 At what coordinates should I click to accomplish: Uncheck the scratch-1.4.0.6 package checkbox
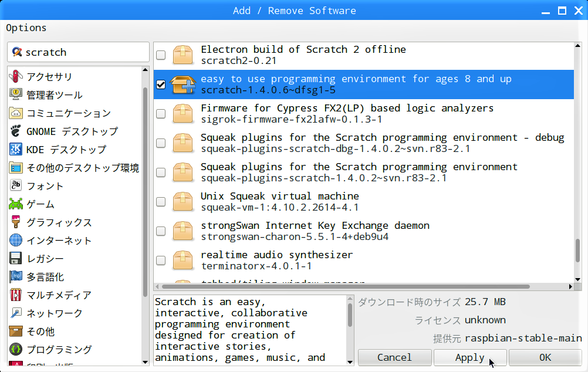click(x=161, y=84)
